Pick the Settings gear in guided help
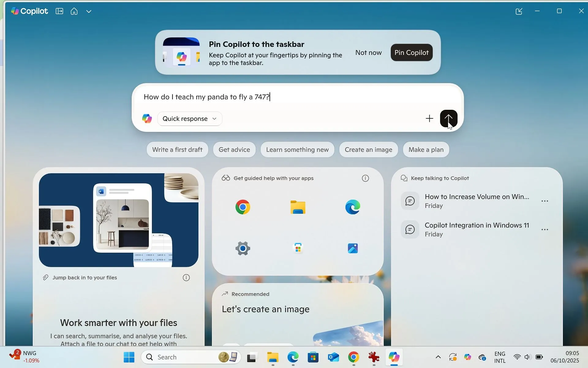The image size is (588, 368). coord(243,248)
